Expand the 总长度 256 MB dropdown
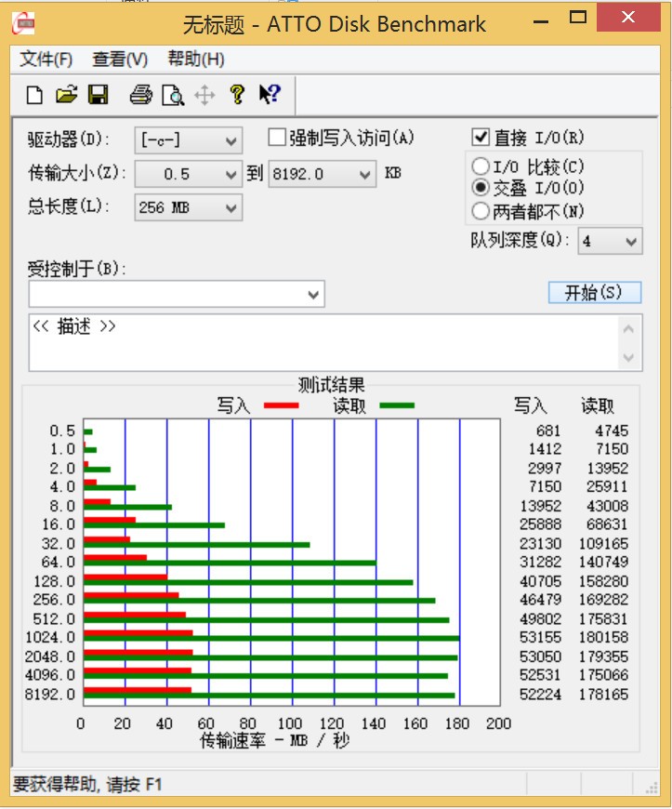 [189, 207]
